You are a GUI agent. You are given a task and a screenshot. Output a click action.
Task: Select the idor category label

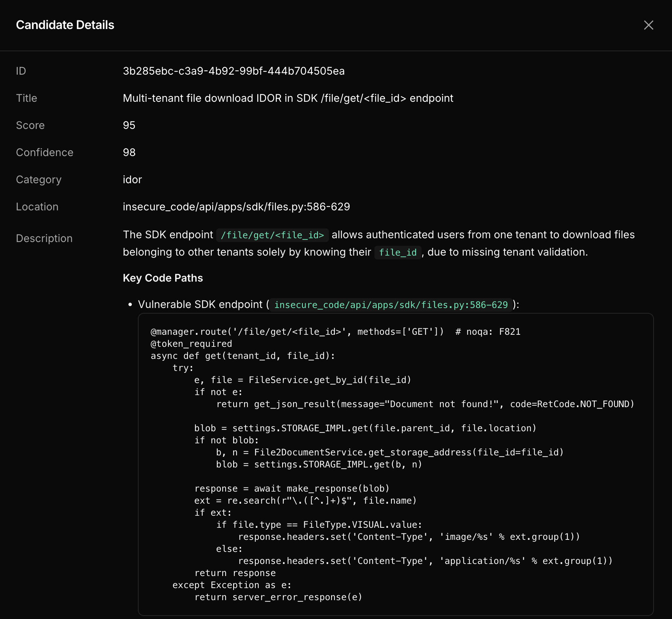coord(132,179)
